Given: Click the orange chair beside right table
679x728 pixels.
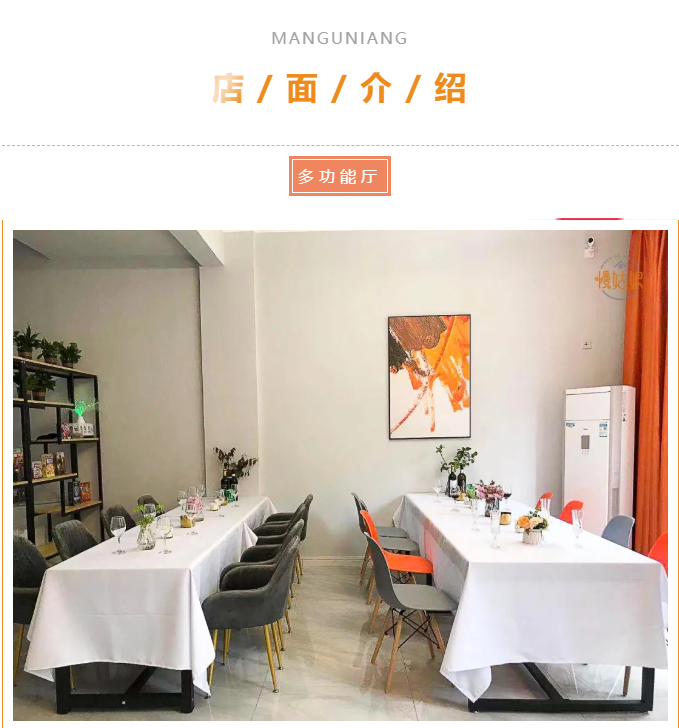Looking at the screenshot, I should tap(395, 552).
